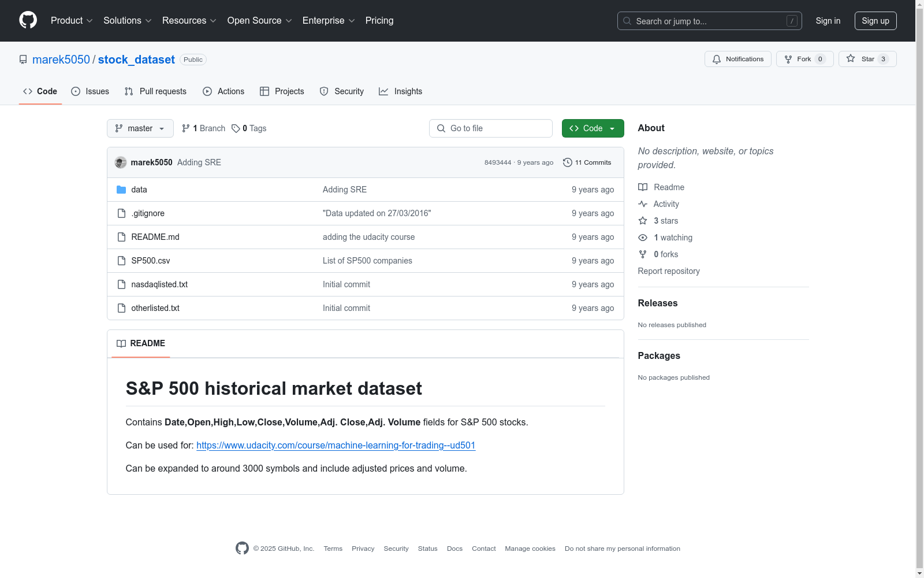Open the data folder
The height and width of the screenshot is (578, 924).
click(x=139, y=190)
